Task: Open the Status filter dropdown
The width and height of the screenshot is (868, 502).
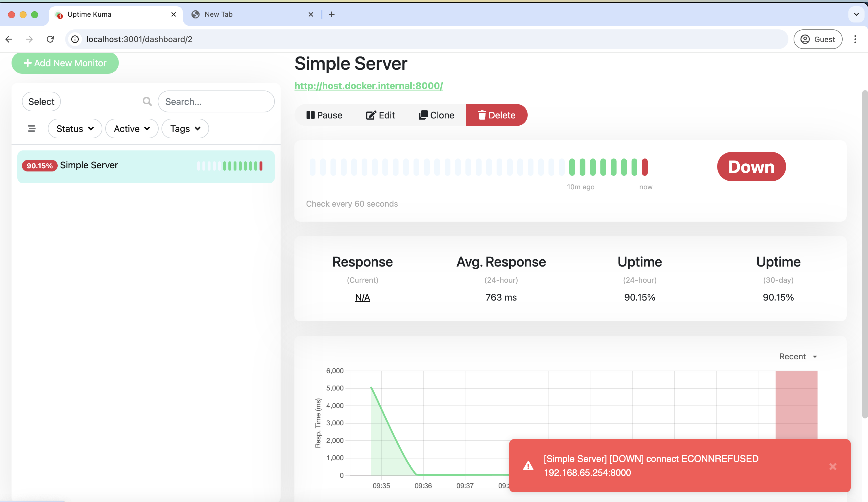Action: pyautogui.click(x=75, y=129)
